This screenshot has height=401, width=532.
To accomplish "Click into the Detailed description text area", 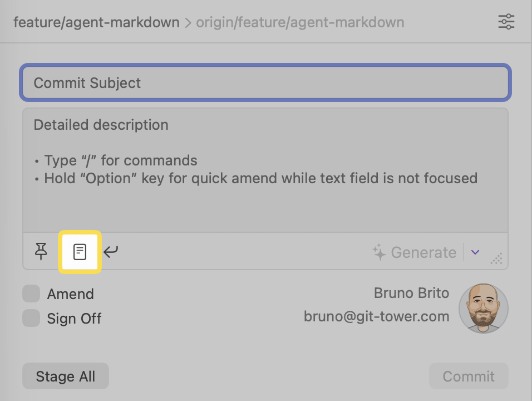I will coord(265,170).
